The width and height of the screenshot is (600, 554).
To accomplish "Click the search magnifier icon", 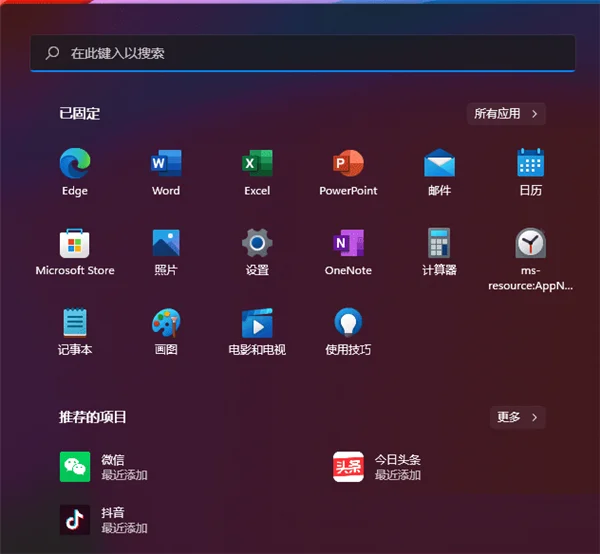I will coord(52,53).
